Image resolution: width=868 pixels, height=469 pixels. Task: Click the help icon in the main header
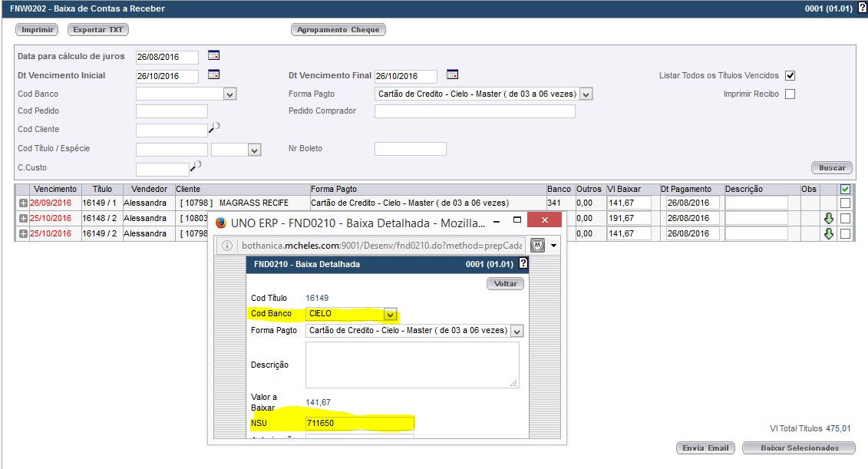[x=862, y=8]
